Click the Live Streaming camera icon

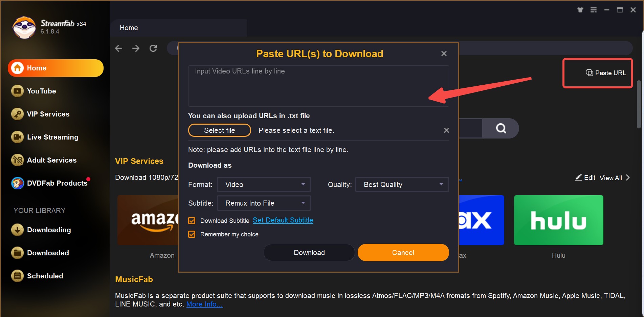click(17, 137)
